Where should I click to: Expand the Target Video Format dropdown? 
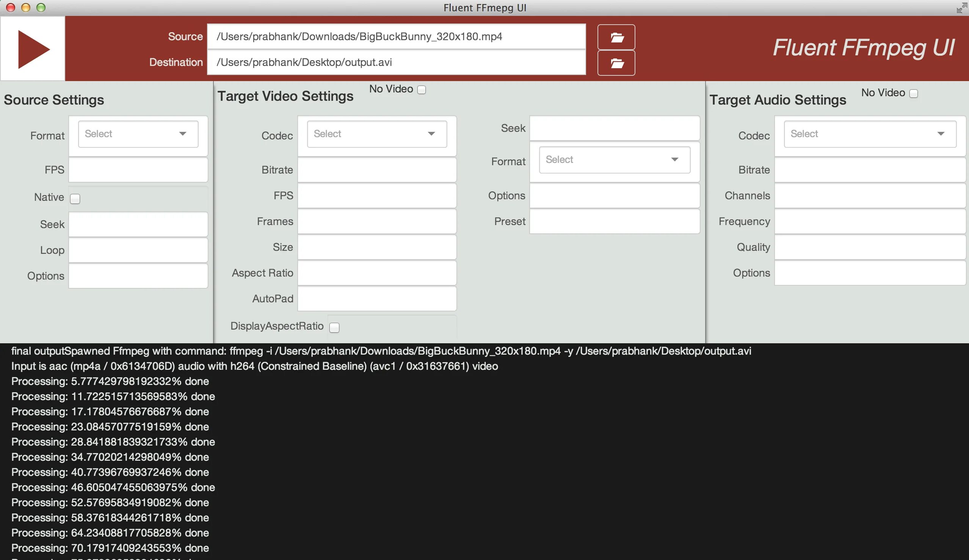614,160
